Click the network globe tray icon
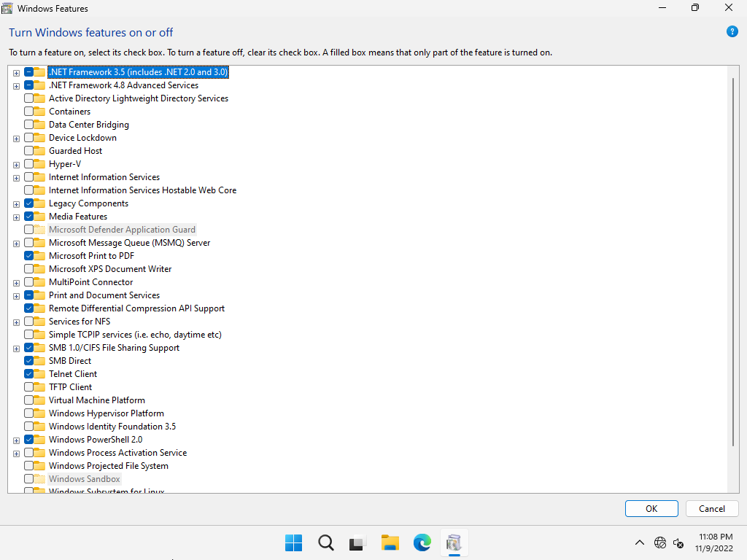The image size is (747, 560). [660, 542]
